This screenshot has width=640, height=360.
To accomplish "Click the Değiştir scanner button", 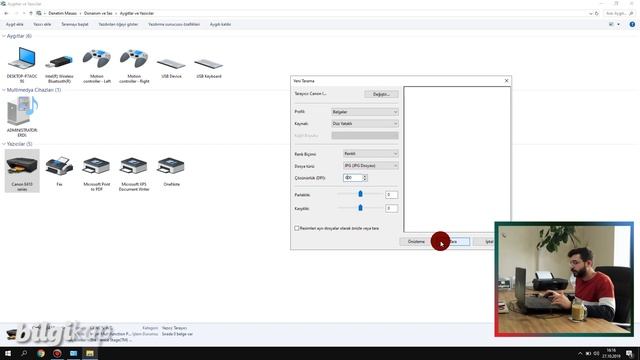I will (381, 94).
